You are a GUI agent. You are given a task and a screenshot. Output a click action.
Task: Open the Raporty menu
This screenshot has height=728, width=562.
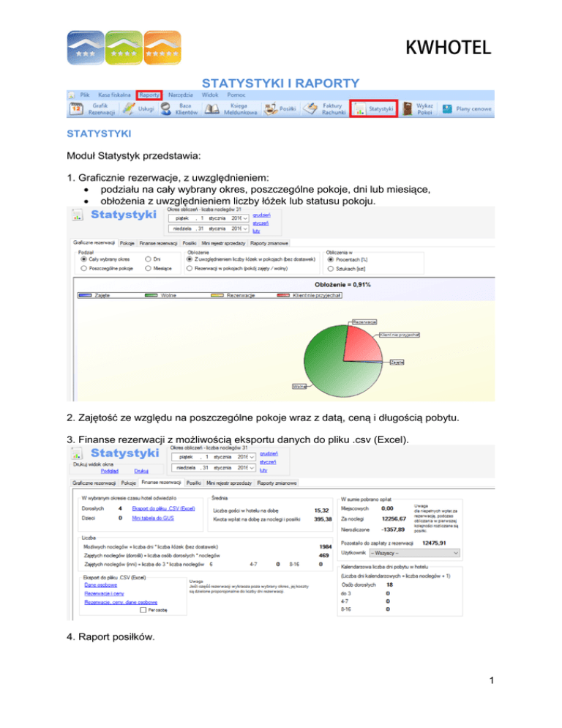[149, 95]
